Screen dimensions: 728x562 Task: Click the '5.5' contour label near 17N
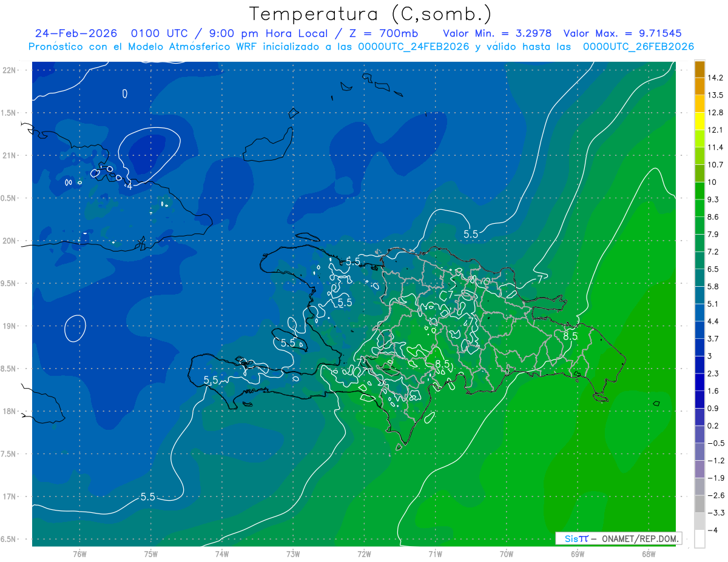(148, 497)
